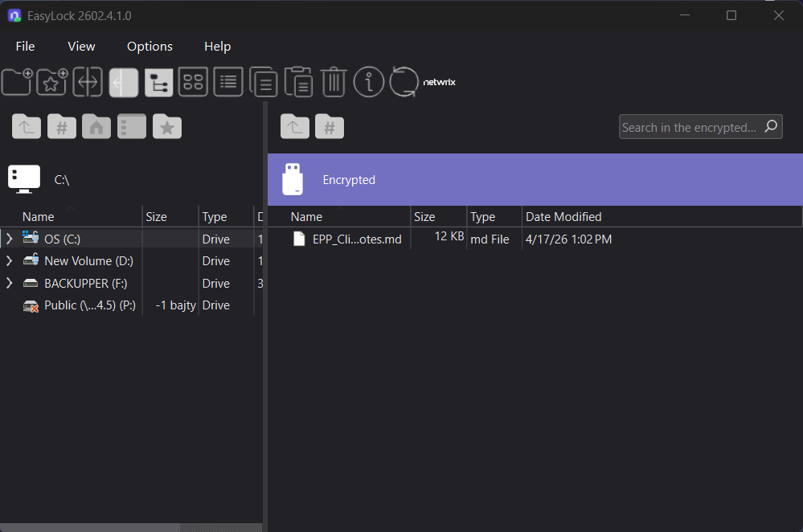The image size is (803, 532).
Task: Refresh the view with the circular arrow icon
Action: point(404,82)
